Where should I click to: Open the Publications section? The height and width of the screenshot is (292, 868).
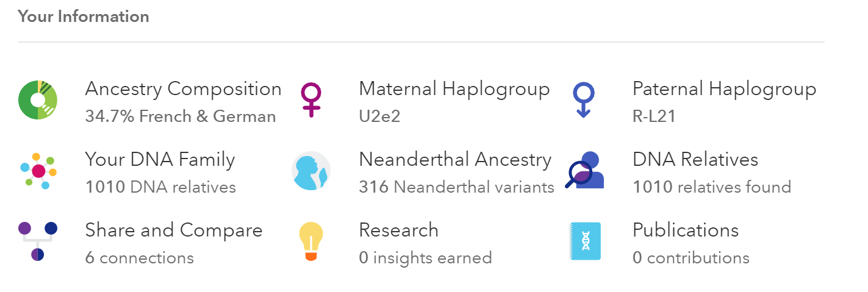coord(686,230)
